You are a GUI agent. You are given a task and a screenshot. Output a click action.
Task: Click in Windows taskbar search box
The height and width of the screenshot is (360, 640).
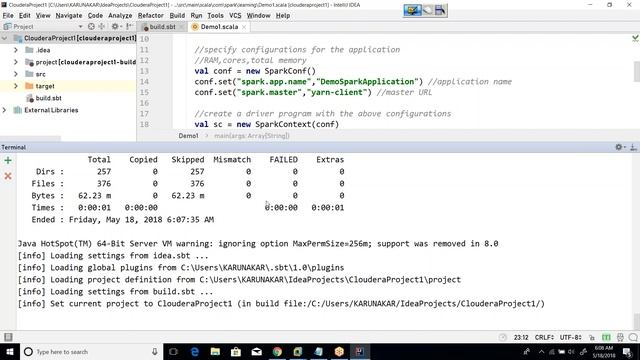(91, 352)
